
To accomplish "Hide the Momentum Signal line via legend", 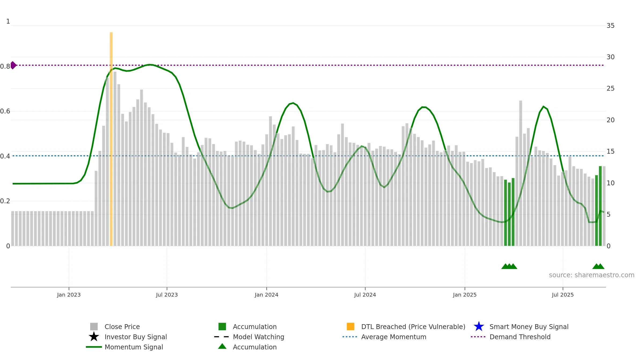I will pos(124,347).
